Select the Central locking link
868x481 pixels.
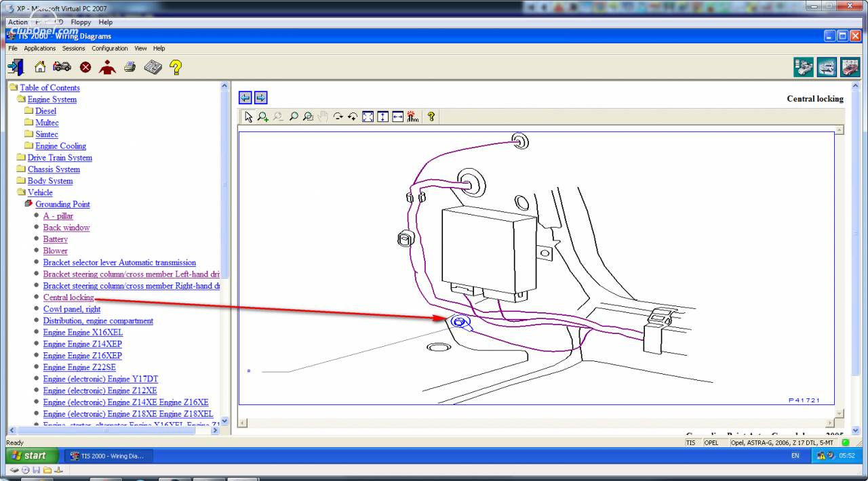coord(68,297)
